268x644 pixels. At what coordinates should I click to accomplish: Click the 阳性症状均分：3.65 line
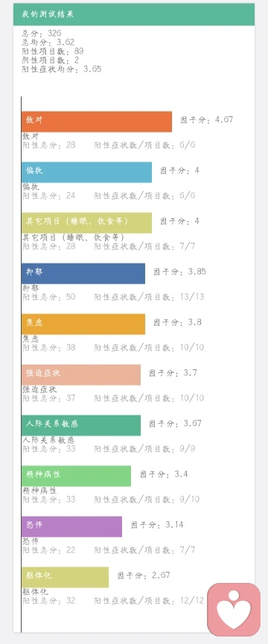62,69
